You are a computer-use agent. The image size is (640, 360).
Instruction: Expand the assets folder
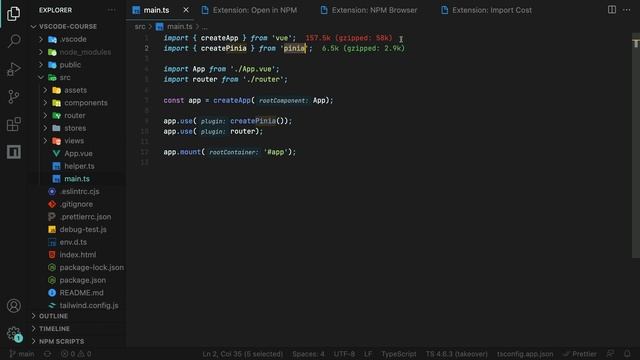tap(45, 90)
